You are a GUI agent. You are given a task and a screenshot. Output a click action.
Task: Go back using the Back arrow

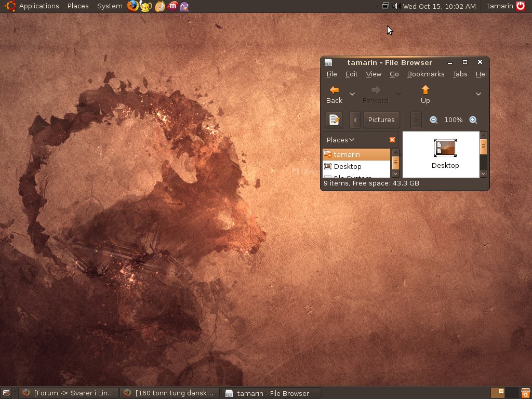tap(334, 95)
